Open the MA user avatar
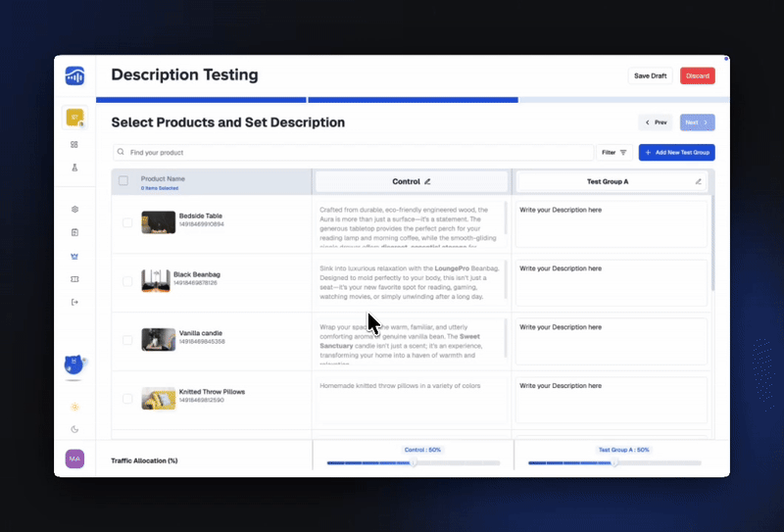The width and height of the screenshot is (784, 532). (74, 459)
